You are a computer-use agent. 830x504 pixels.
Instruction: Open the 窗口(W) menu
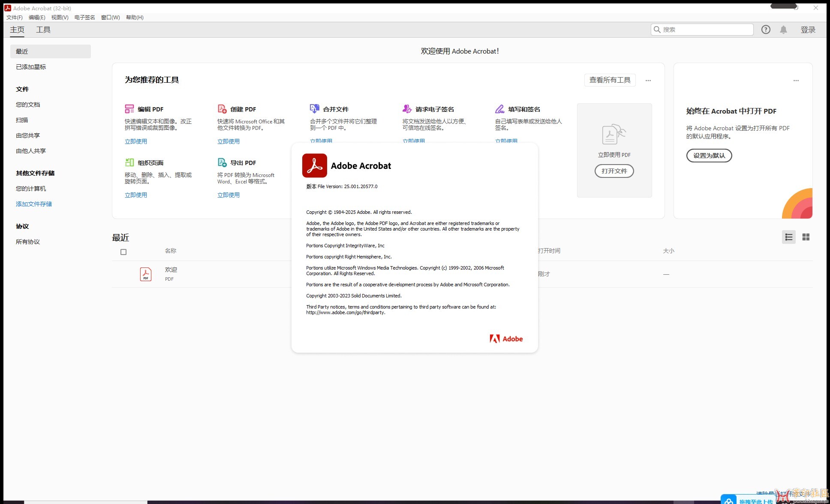[x=111, y=18]
